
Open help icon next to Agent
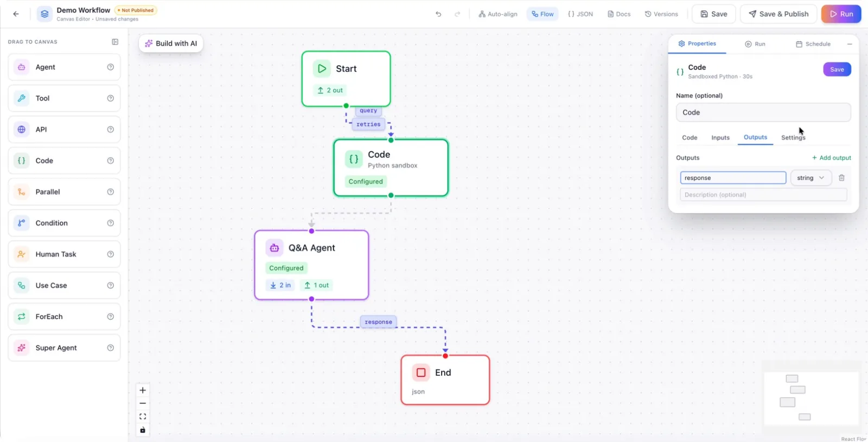(111, 67)
